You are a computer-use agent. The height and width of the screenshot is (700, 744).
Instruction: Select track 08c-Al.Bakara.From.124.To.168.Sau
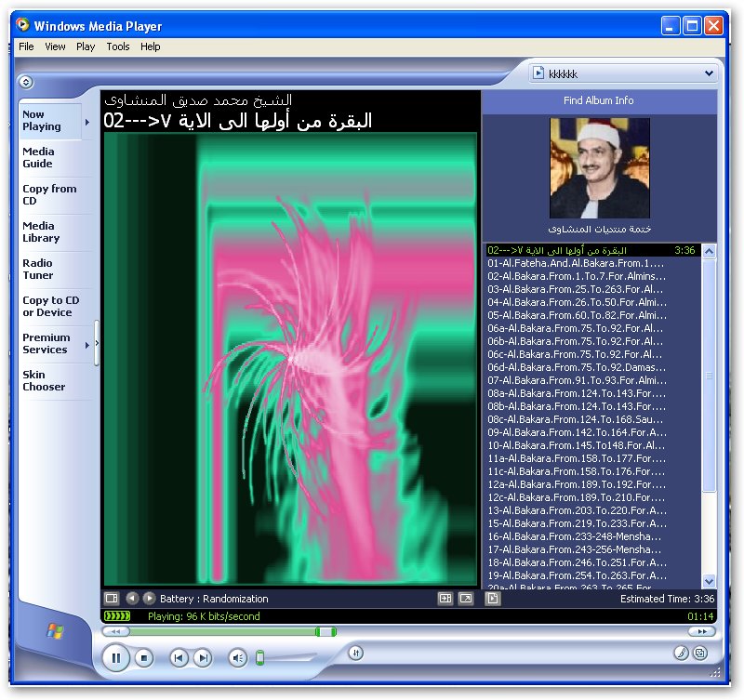point(592,419)
